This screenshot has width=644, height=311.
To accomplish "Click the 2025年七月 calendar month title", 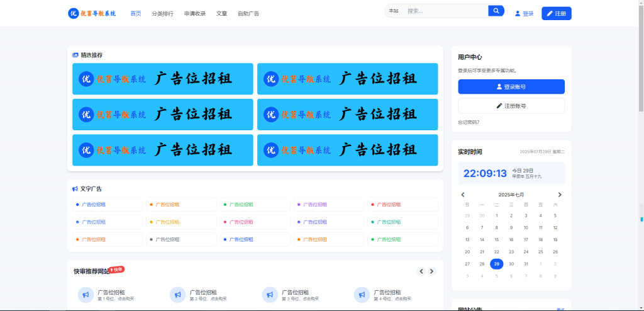I will point(511,195).
